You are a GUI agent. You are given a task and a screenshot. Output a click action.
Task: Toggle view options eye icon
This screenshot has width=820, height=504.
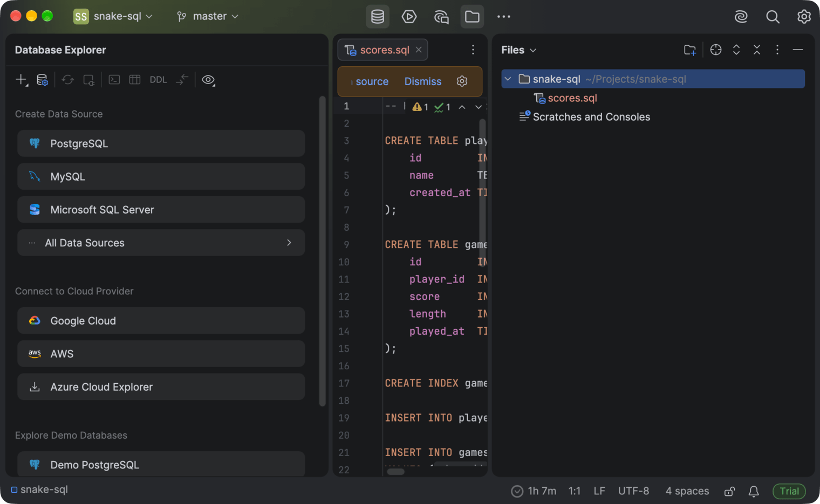(x=208, y=80)
